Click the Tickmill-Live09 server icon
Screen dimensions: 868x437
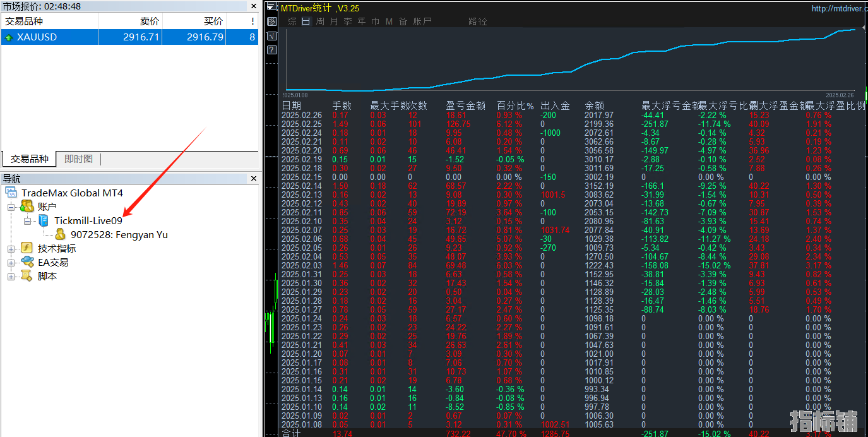click(44, 220)
